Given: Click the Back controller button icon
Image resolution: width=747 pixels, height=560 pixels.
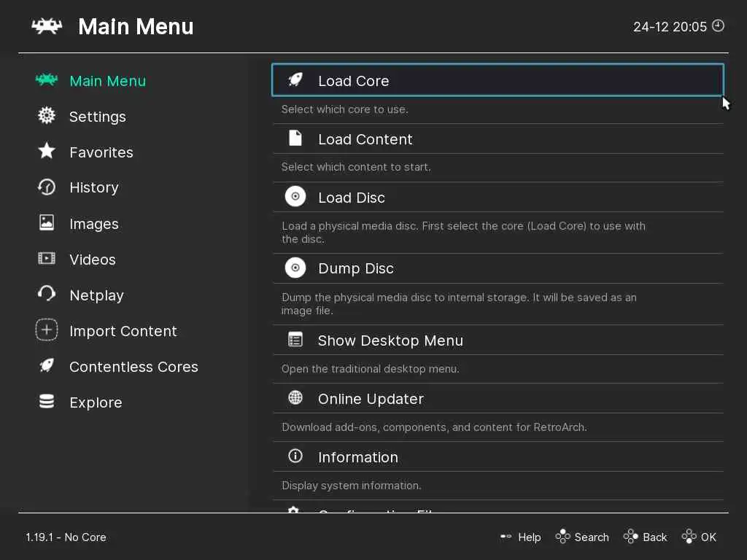Looking at the screenshot, I should [631, 536].
